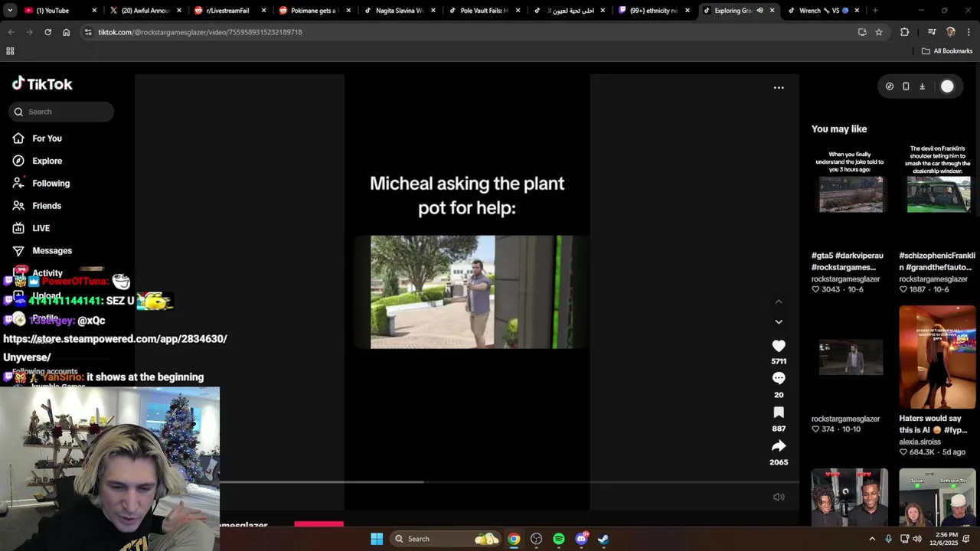
Task: Open the comments on the video
Action: click(x=779, y=378)
